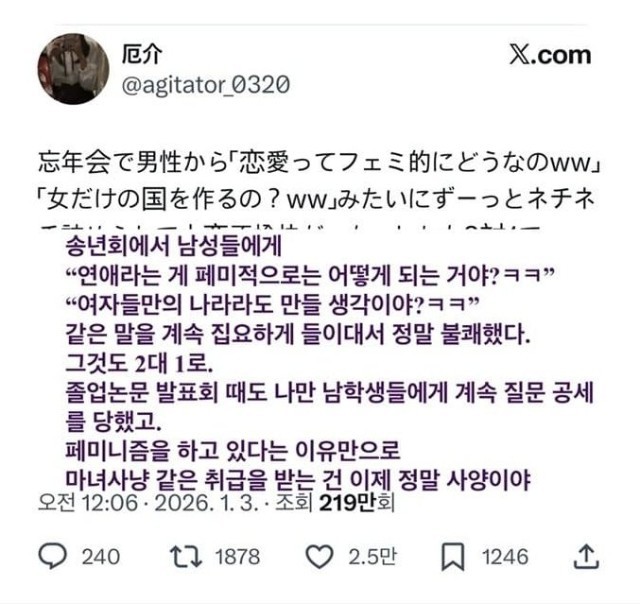640x604 pixels.
Task: Open the author's round profile picture
Action: tap(73, 69)
